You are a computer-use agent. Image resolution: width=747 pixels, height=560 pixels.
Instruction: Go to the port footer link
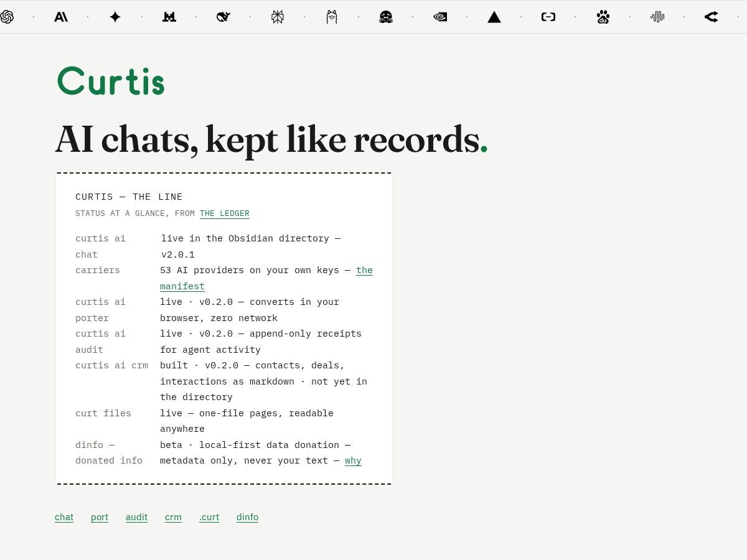[100, 517]
